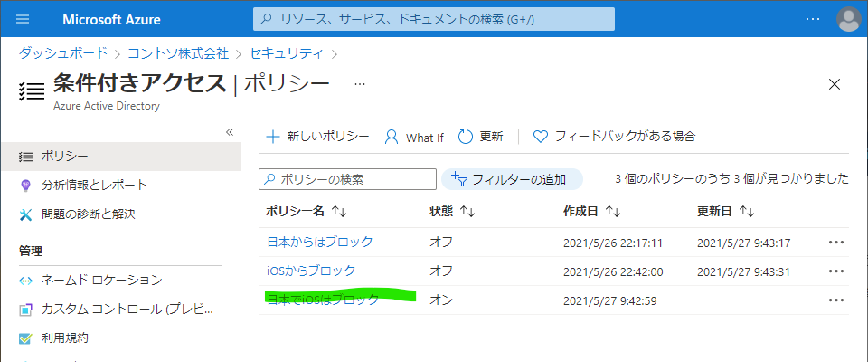The image size is (868, 362).
Task: Open ネームド ロケーション in the sidebar
Action: [x=101, y=280]
